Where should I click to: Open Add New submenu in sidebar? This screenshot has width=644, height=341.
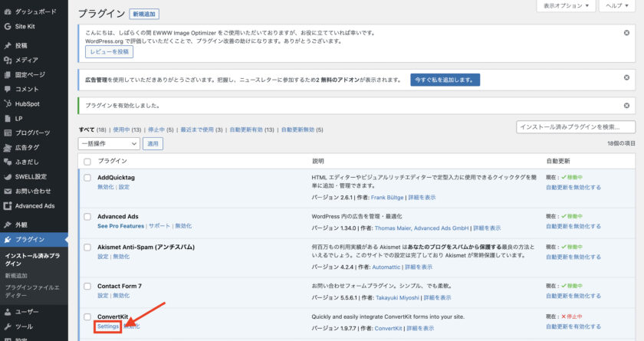click(16, 276)
